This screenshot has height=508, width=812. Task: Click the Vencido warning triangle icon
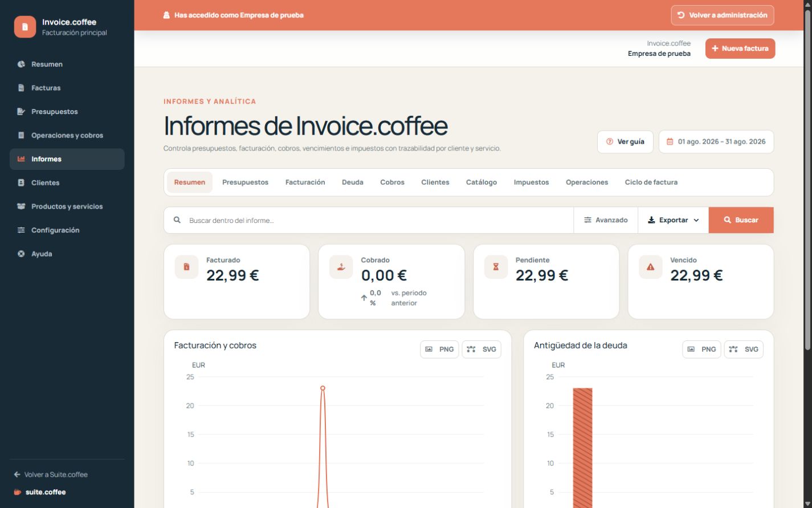(651, 267)
